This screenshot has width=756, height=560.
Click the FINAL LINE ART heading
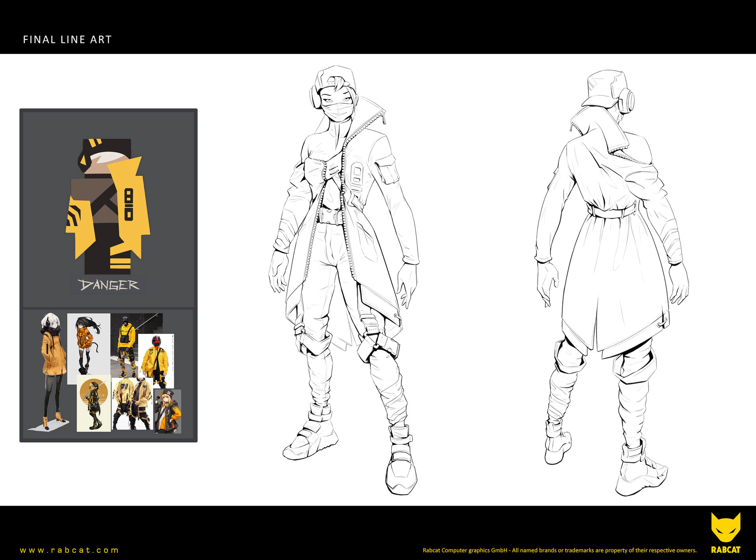point(67,39)
